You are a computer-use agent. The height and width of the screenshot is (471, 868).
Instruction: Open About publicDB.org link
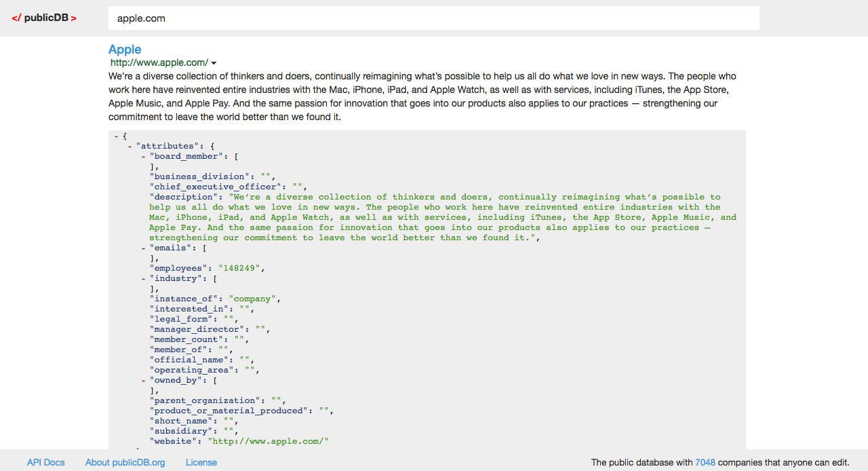[x=125, y=462]
